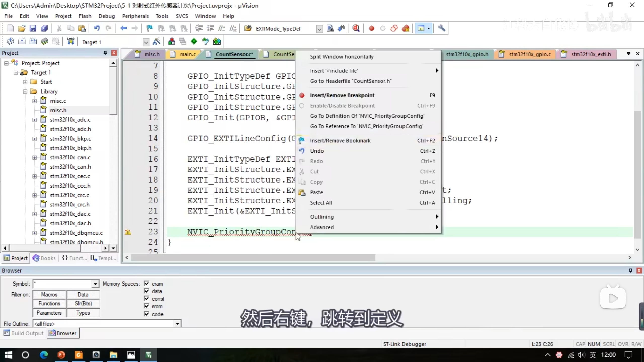Click the Download to flash LOAD icon
The image size is (644, 362).
71,42
